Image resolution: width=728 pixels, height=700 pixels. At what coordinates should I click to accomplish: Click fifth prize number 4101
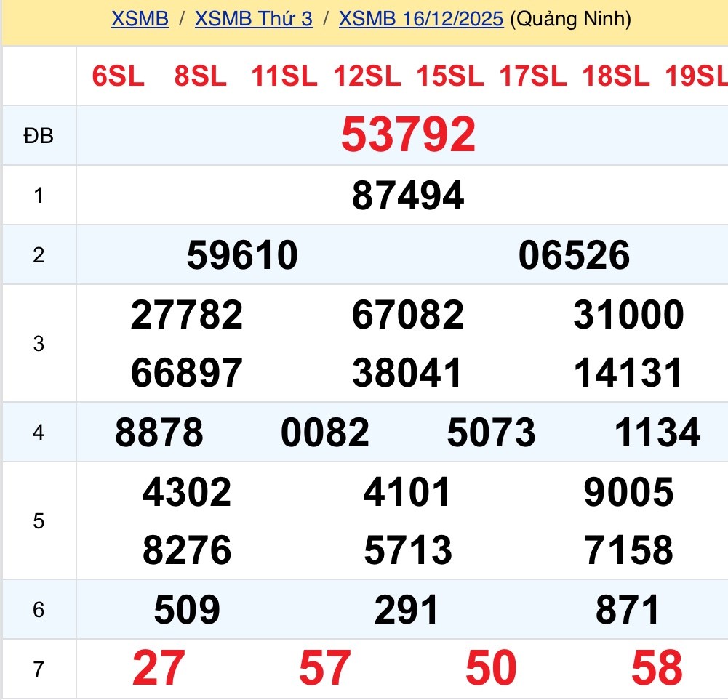[x=408, y=492]
